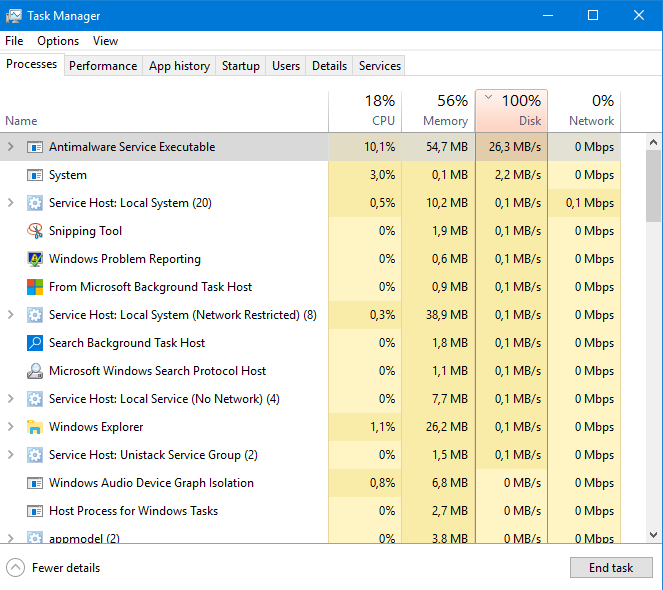
Task: Sort by the Network column header
Action: pyautogui.click(x=584, y=111)
